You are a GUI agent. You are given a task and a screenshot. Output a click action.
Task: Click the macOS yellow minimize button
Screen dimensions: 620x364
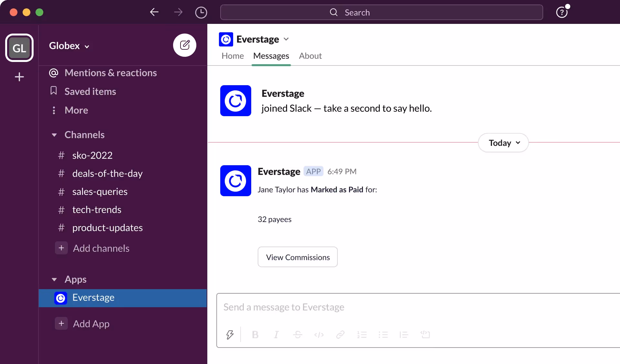pyautogui.click(x=26, y=12)
